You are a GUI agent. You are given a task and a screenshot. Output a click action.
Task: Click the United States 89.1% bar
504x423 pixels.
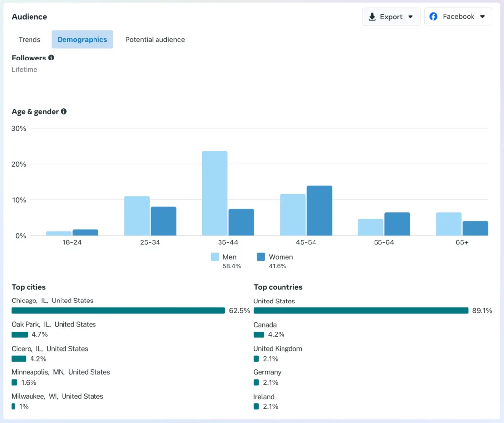tap(361, 310)
